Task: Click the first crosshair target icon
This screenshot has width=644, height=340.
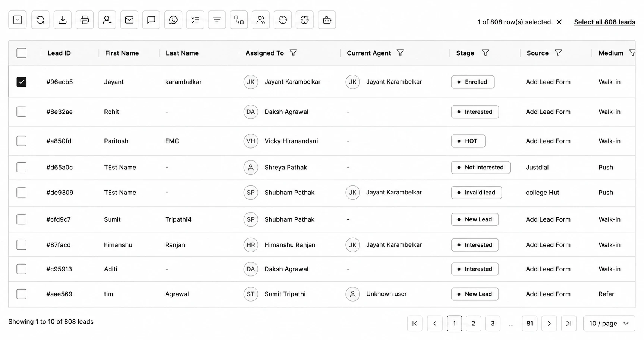Action: click(x=283, y=20)
